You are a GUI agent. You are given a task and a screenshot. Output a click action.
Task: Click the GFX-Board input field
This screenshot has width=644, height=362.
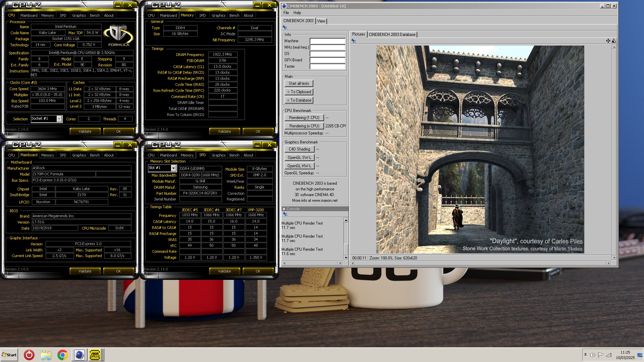point(327,60)
